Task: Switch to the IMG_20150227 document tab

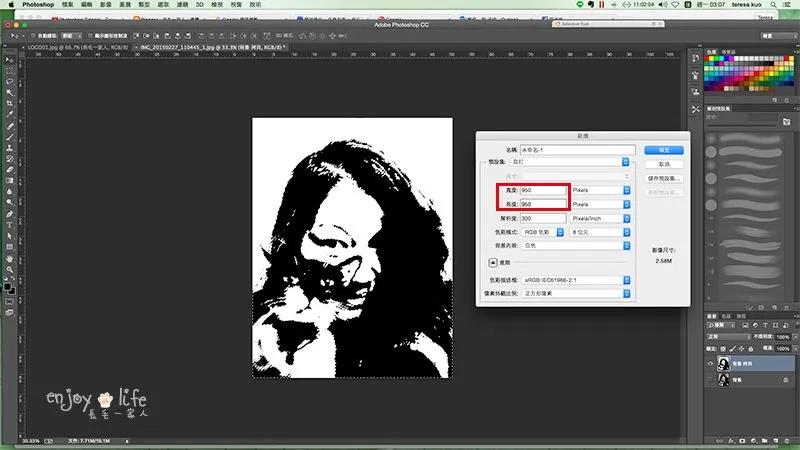Action: coord(212,47)
